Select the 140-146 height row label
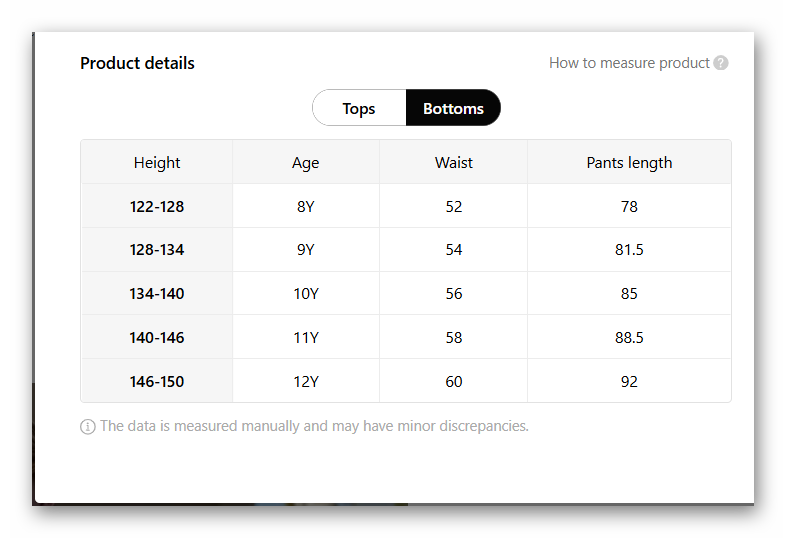786x538 pixels. point(157,338)
